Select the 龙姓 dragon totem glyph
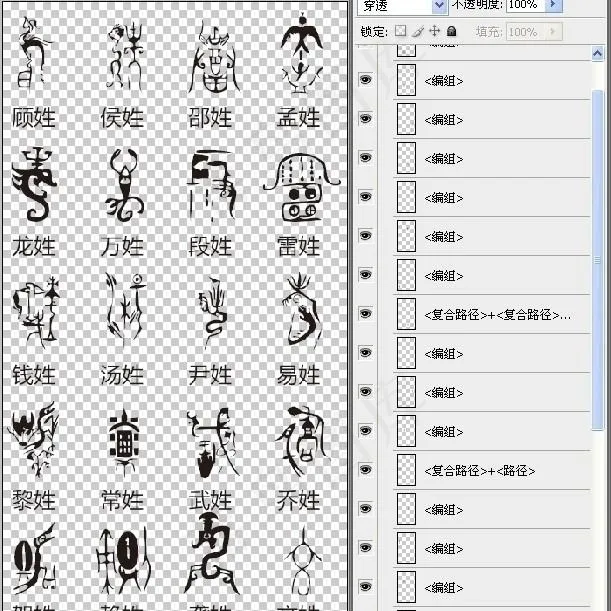This screenshot has width=611, height=611. 35,185
